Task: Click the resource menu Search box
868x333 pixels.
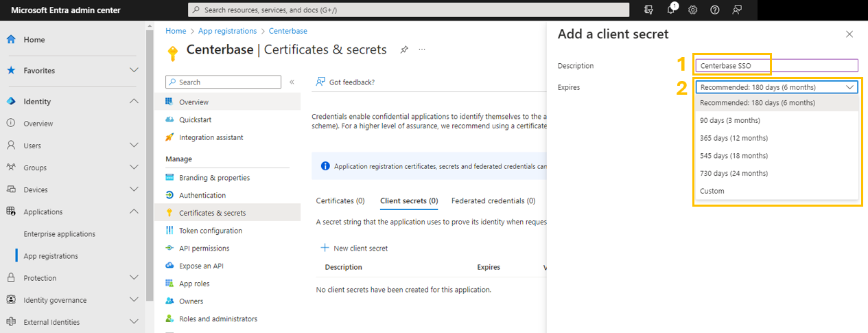Action: [223, 82]
